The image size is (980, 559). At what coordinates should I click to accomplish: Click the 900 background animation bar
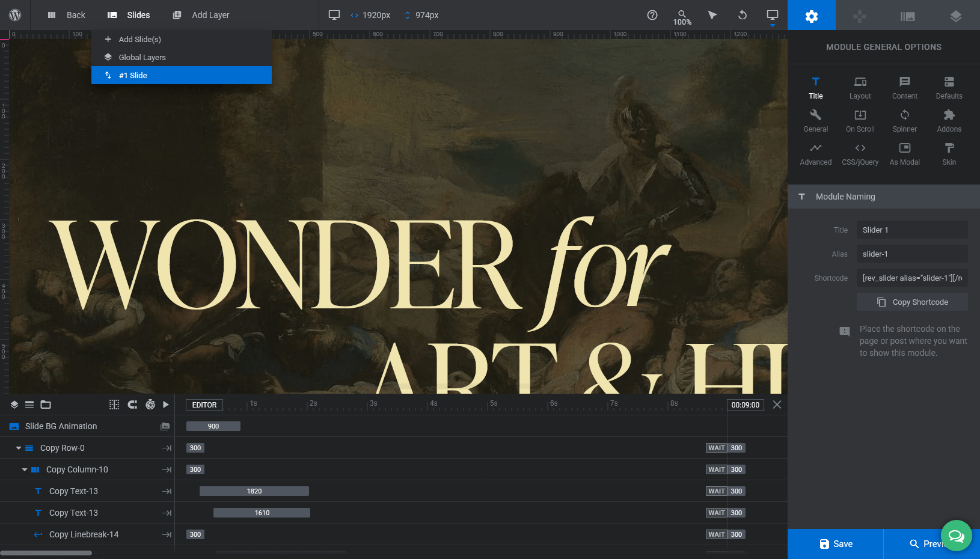point(213,426)
